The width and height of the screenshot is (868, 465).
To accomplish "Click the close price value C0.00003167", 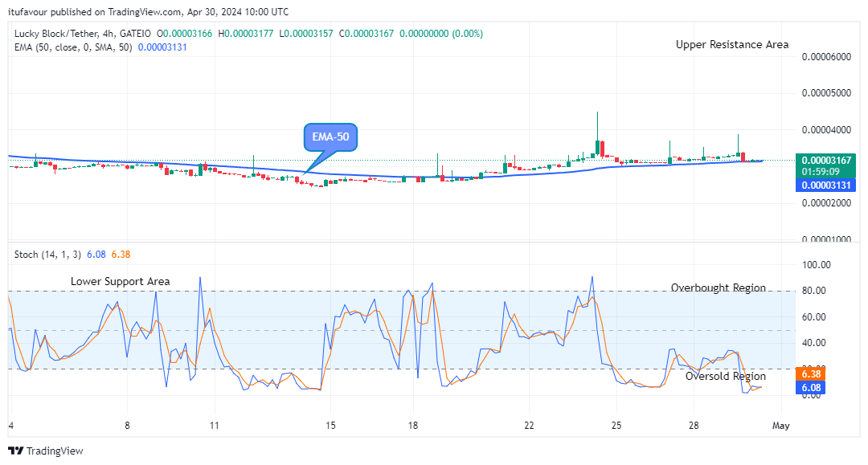I will [x=366, y=34].
